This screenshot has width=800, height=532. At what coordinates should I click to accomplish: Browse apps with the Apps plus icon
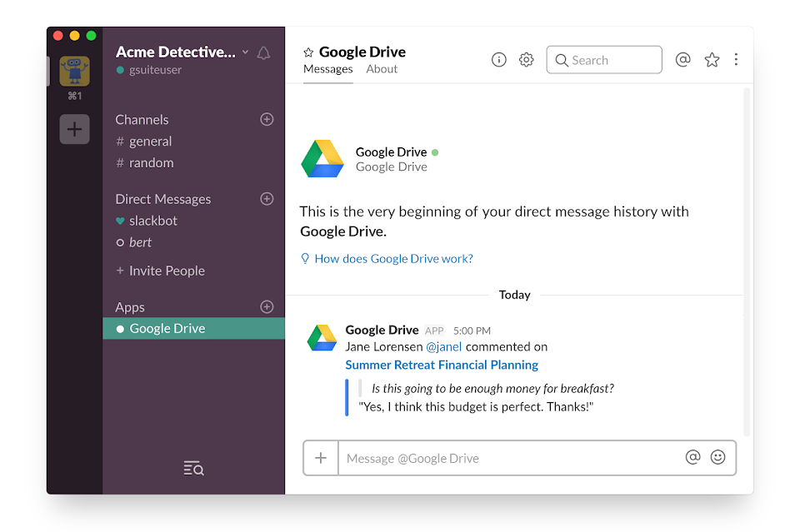(x=267, y=306)
